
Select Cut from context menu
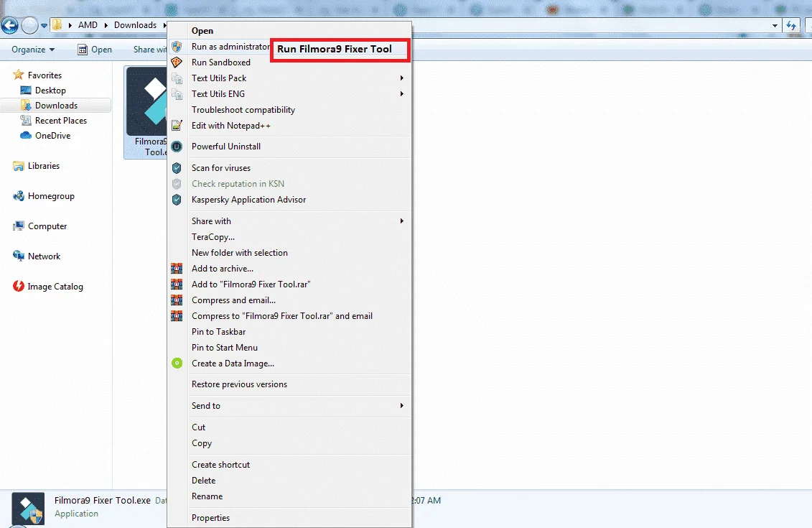click(x=289, y=427)
